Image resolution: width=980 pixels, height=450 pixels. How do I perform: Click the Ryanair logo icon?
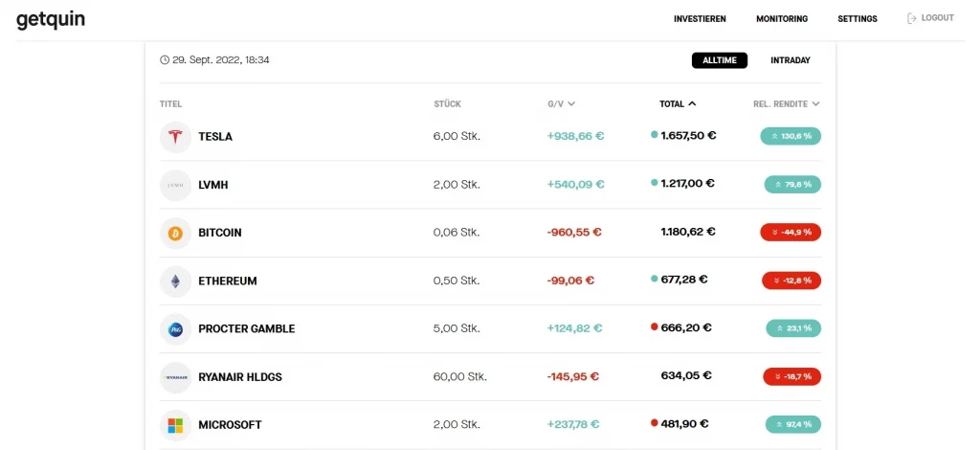point(175,377)
